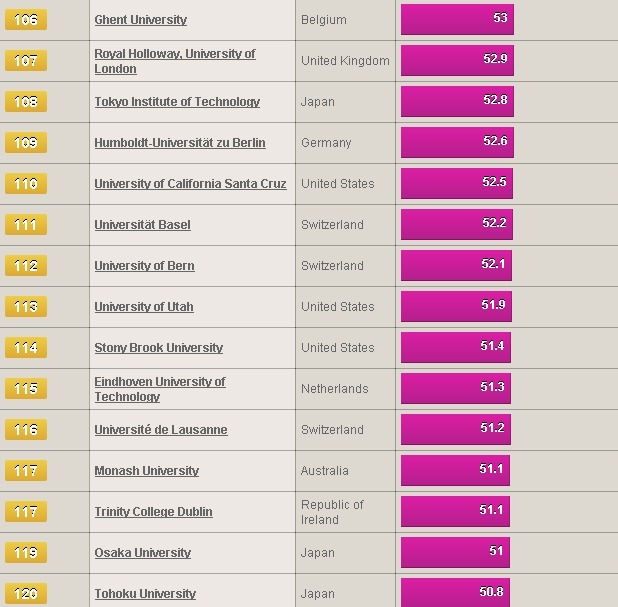This screenshot has width=618, height=607.
Task: Open Royal Holloway, University of London link
Action: [175, 61]
